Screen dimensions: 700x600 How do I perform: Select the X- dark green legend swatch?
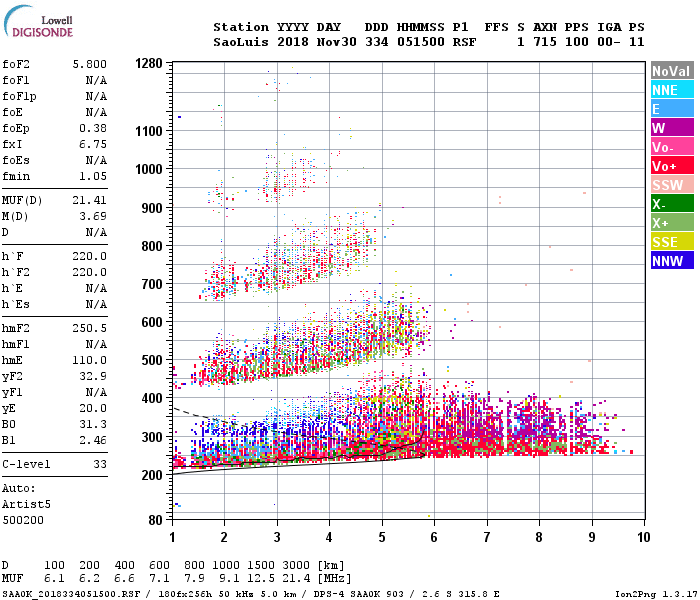[x=672, y=204]
